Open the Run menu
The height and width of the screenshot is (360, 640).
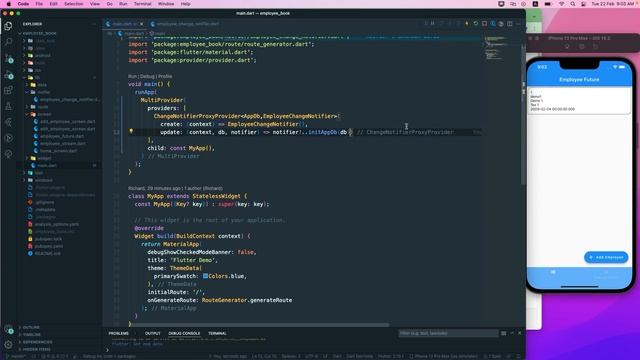pos(123,4)
